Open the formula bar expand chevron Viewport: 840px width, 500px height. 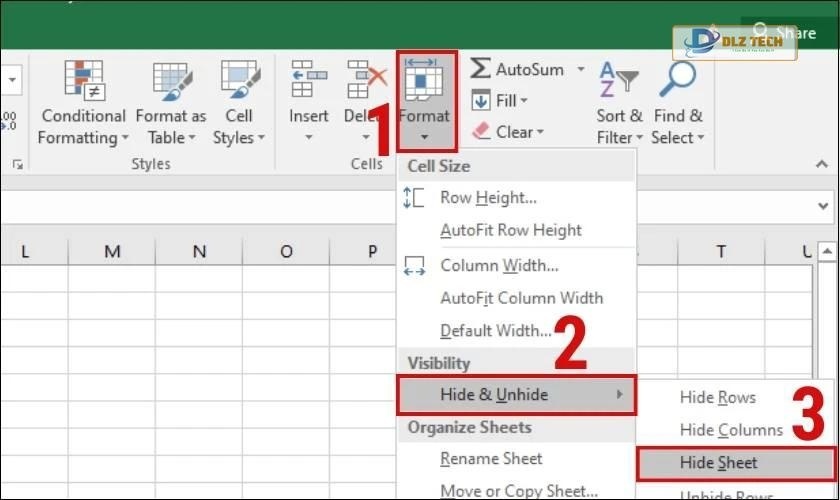coord(820,204)
